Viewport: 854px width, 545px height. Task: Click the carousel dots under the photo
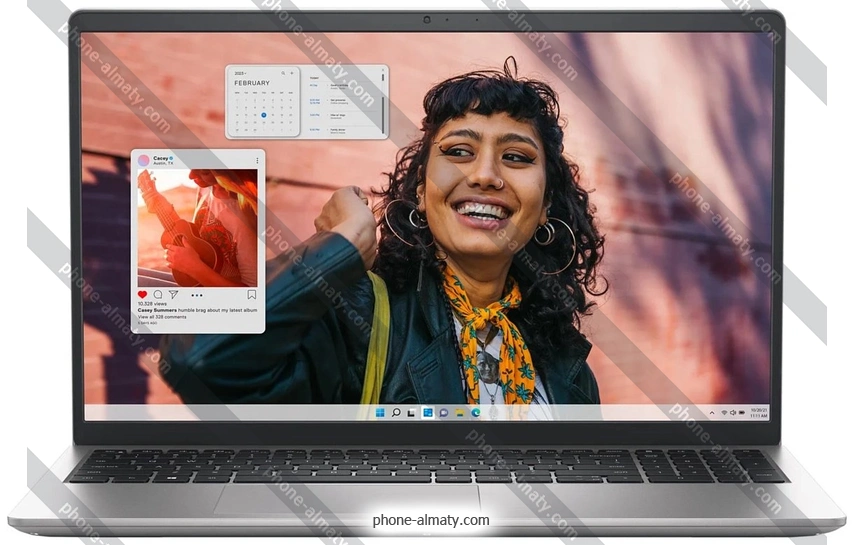coord(197,295)
